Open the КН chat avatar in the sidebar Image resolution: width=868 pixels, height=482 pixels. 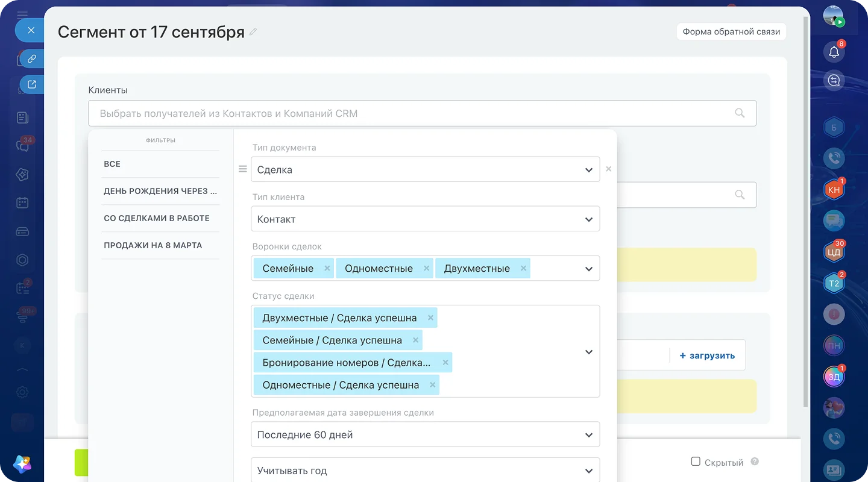click(834, 190)
